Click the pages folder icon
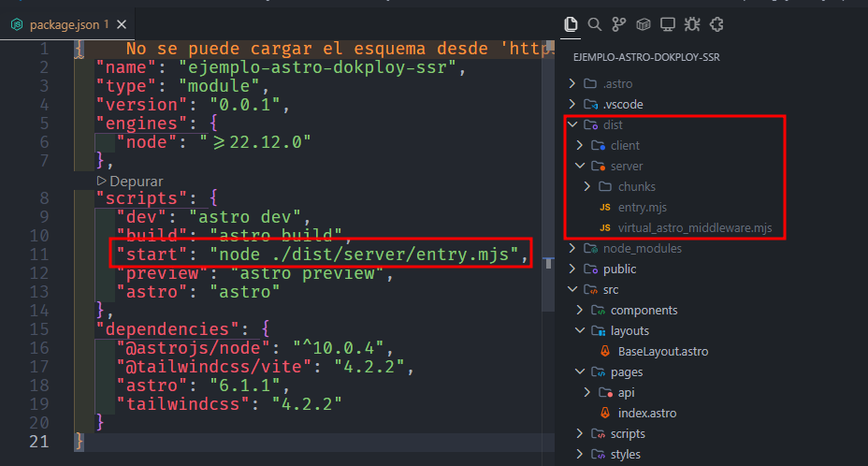868x466 pixels. pyautogui.click(x=598, y=371)
